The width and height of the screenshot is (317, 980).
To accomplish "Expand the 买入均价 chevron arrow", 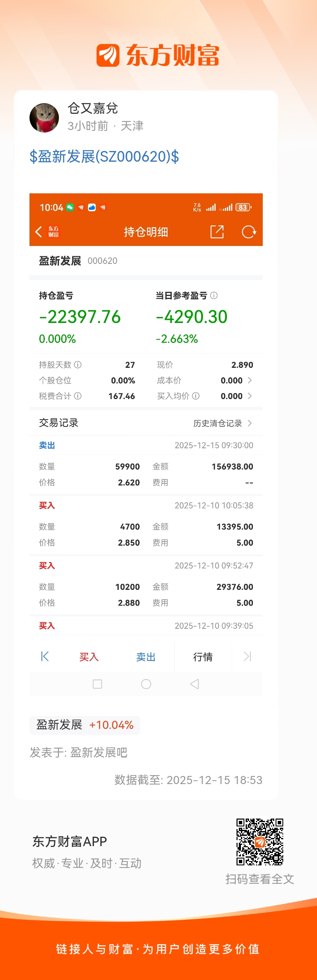I will coord(250,396).
